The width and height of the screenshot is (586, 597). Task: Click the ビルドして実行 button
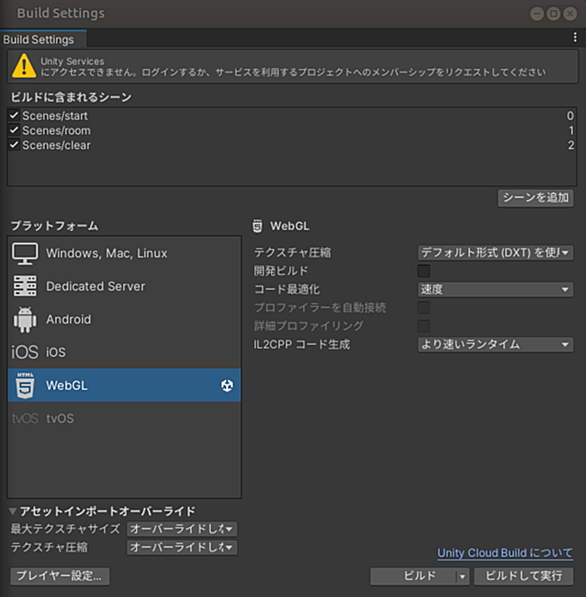point(524,576)
